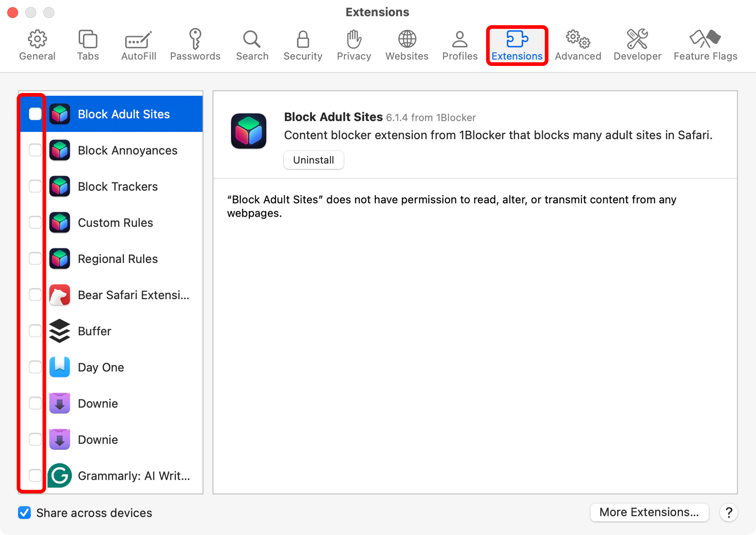
Task: Click the Bear Safari Extension icon
Action: pyautogui.click(x=60, y=295)
